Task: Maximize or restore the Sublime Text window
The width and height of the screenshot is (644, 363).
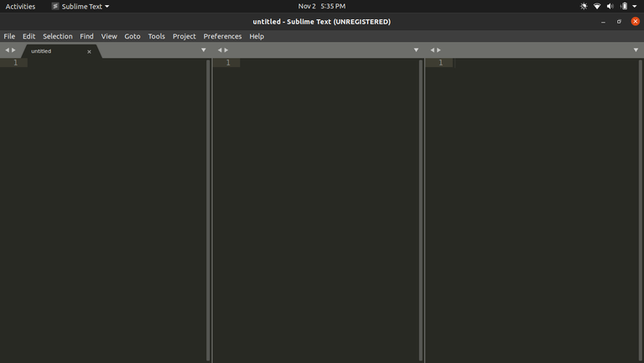Action: 619,21
